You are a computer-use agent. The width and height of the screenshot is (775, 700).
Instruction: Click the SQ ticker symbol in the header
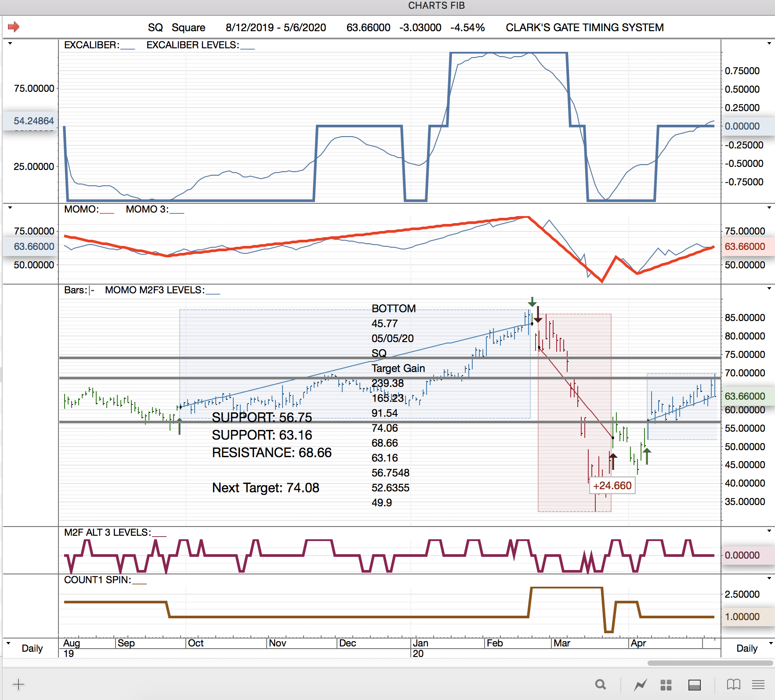[155, 28]
